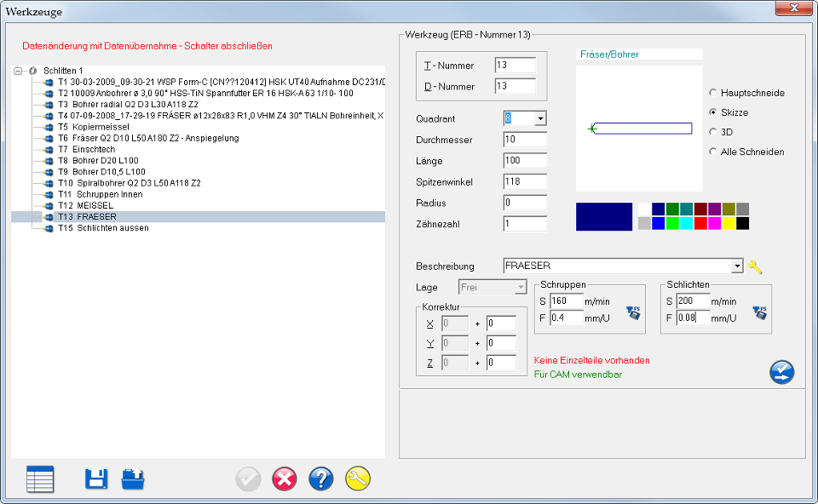The width and height of the screenshot is (818, 504).
Task: Open Schruppen cutting data calculator icon
Action: (633, 312)
